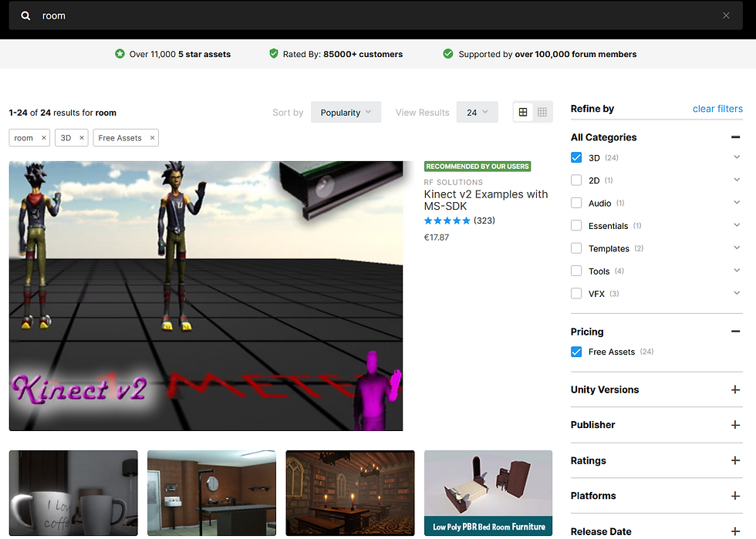Expand Release Date with plus icon

[x=735, y=531]
